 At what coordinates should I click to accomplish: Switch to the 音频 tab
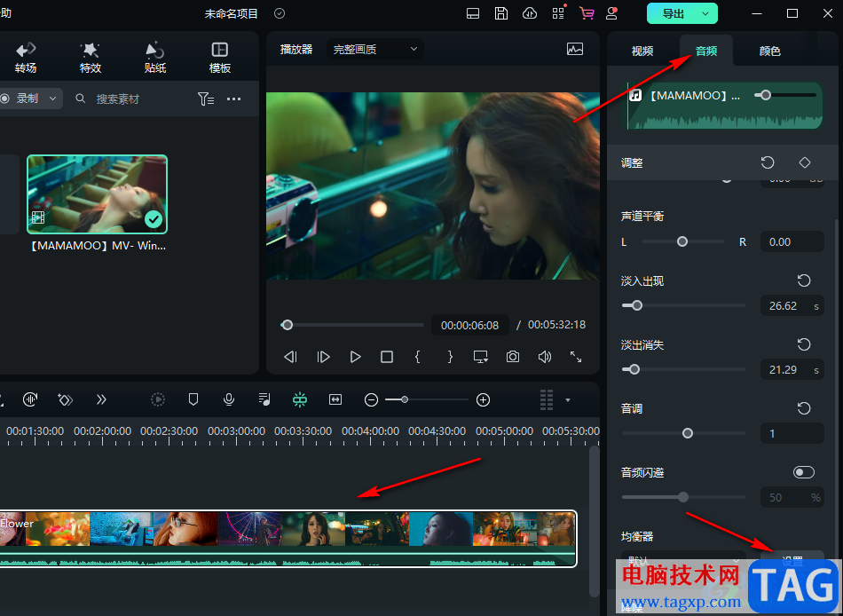[706, 51]
